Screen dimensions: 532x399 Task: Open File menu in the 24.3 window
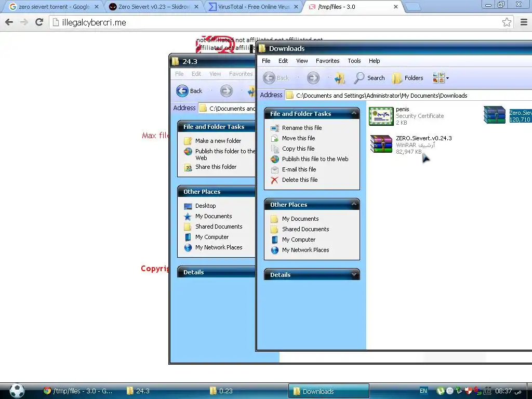(x=179, y=74)
